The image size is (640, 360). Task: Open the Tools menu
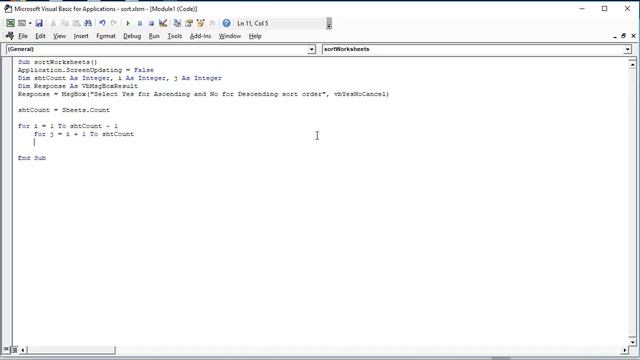click(x=175, y=36)
